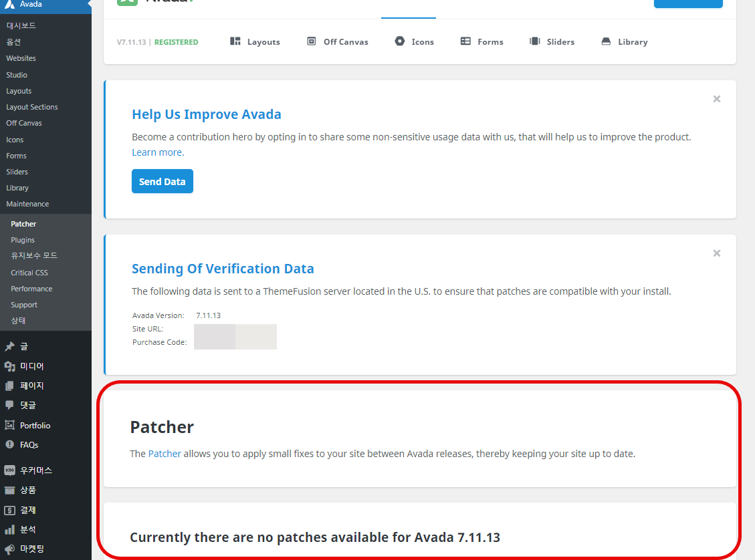Image resolution: width=755 pixels, height=560 pixels.
Task: Click the Send Data button
Action: pos(163,181)
